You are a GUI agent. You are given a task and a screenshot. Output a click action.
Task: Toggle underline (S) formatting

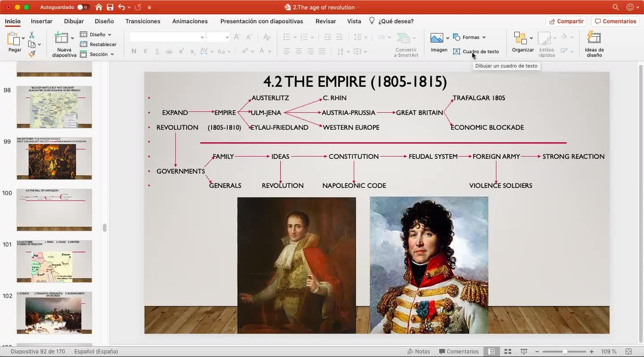coord(157,51)
